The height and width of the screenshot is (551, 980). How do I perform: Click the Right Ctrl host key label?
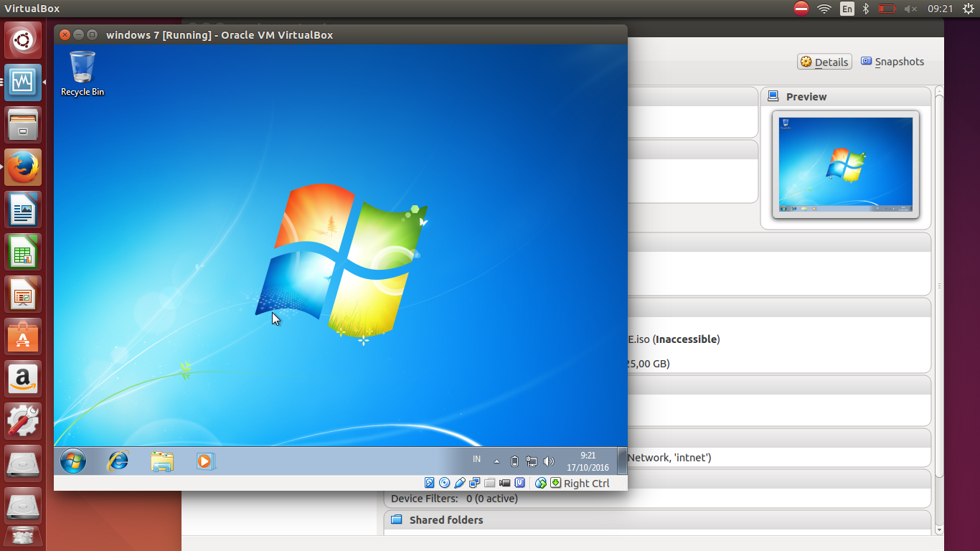tap(586, 484)
